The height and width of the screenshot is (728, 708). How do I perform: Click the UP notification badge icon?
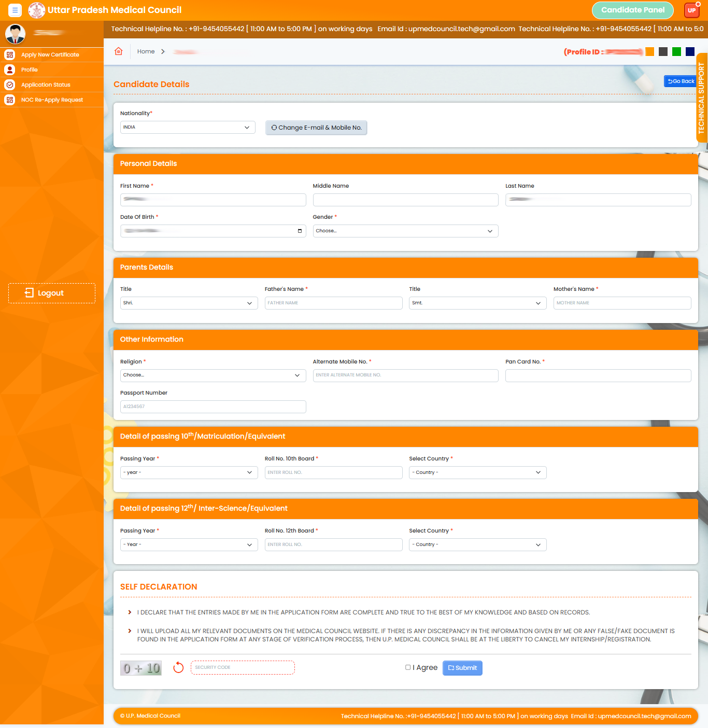pyautogui.click(x=691, y=10)
